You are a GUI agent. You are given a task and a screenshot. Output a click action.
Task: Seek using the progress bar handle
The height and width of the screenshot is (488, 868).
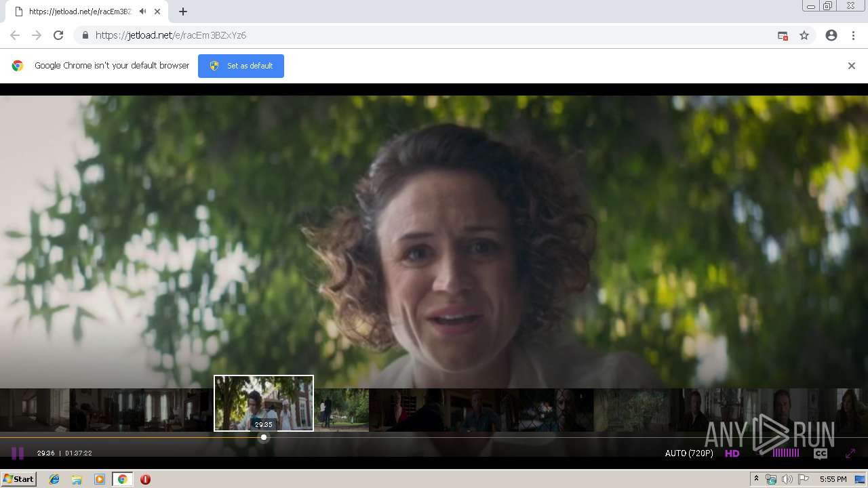click(x=264, y=437)
